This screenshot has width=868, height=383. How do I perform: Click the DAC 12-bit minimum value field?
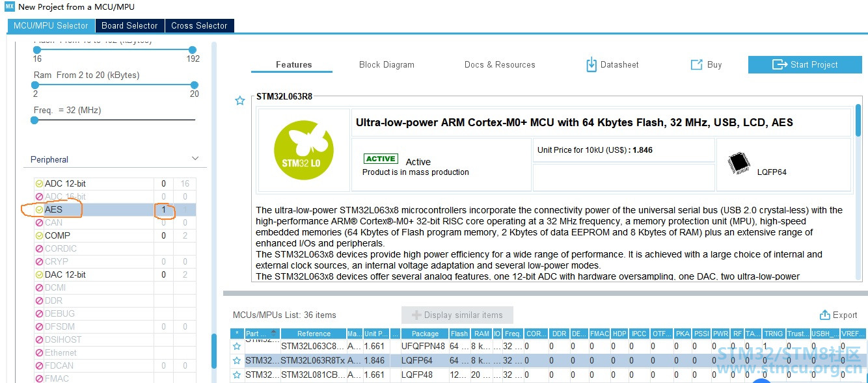click(164, 274)
